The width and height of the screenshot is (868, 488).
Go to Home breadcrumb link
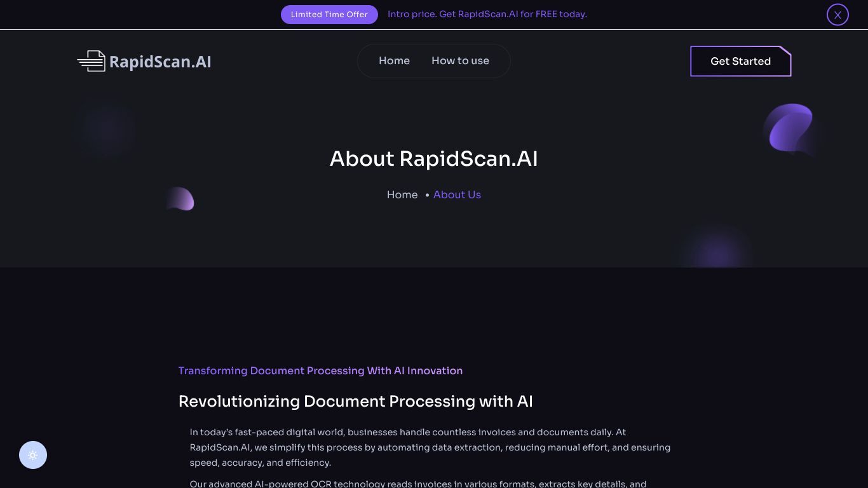[x=402, y=194]
